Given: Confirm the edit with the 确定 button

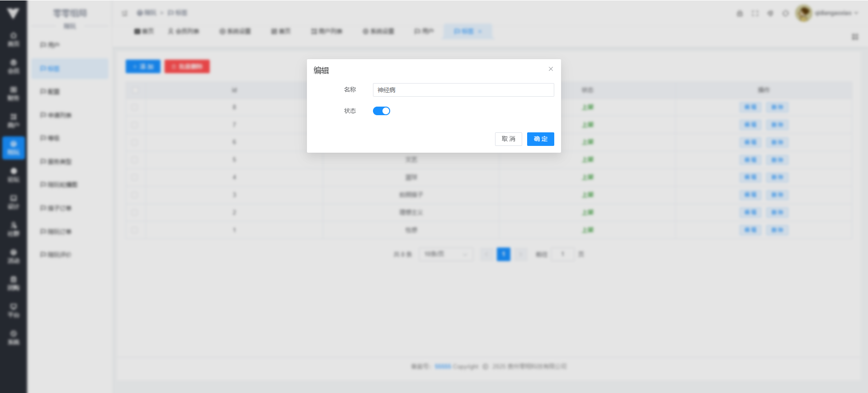Looking at the screenshot, I should pyautogui.click(x=540, y=139).
